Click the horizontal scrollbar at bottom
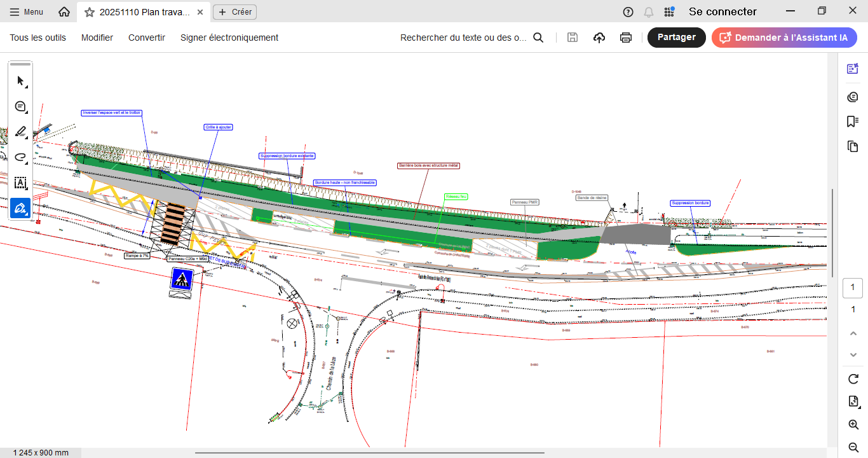 369,453
